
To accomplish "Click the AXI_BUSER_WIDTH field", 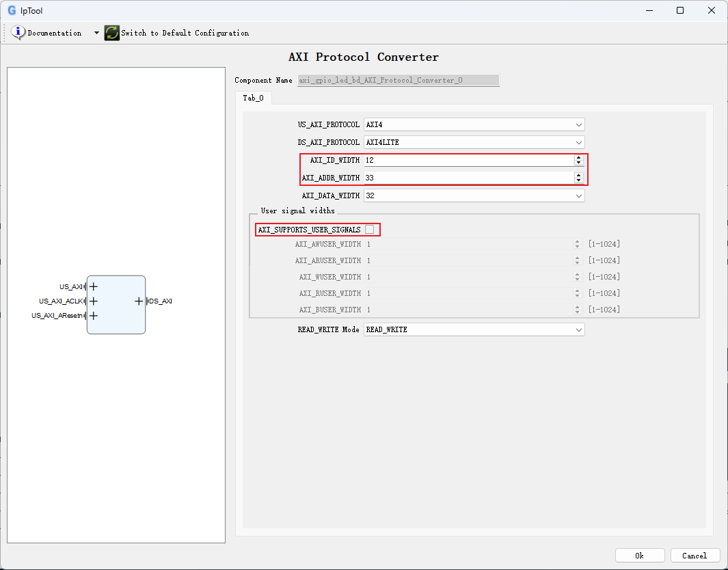I will [470, 310].
